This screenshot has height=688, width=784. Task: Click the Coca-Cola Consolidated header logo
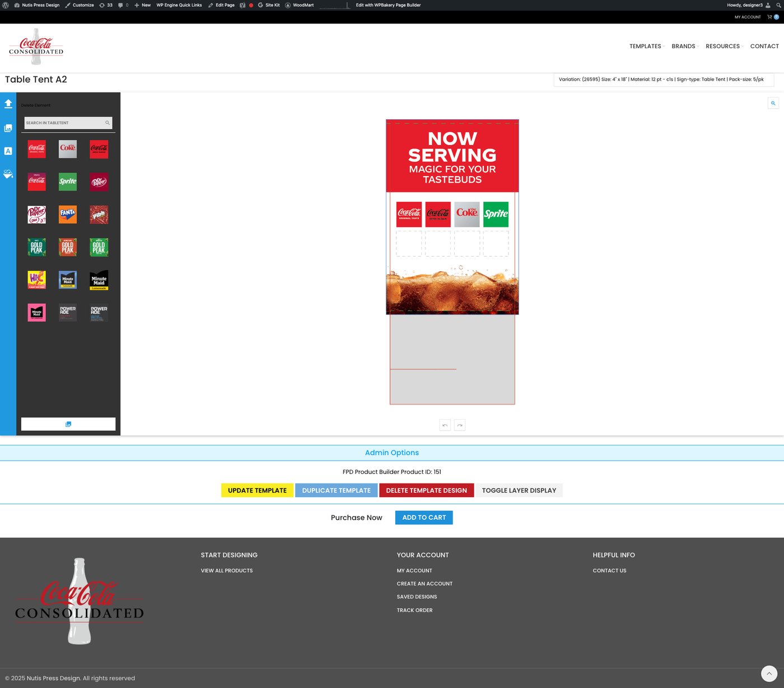[36, 47]
